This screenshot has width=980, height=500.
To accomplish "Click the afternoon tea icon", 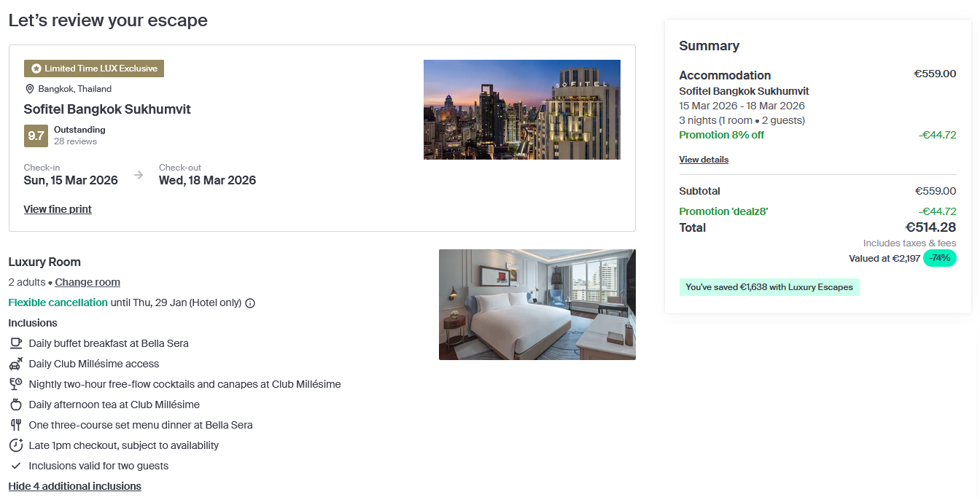I will tap(16, 405).
